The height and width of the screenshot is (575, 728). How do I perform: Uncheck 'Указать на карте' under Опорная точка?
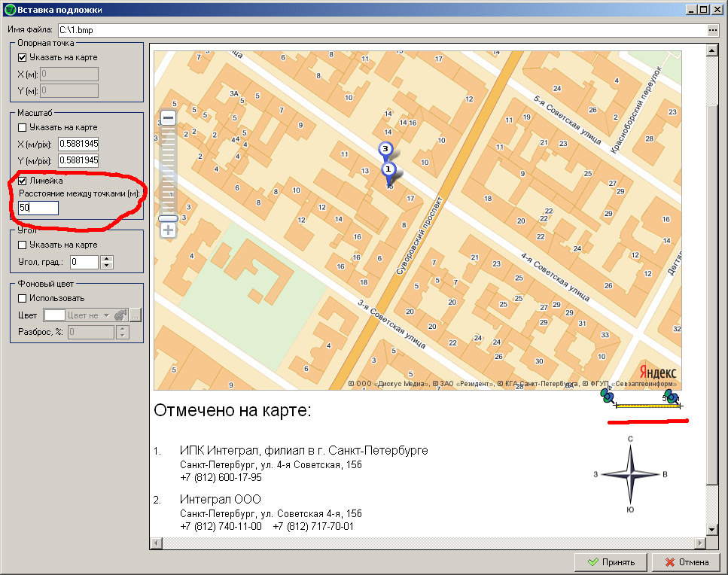click(x=23, y=57)
